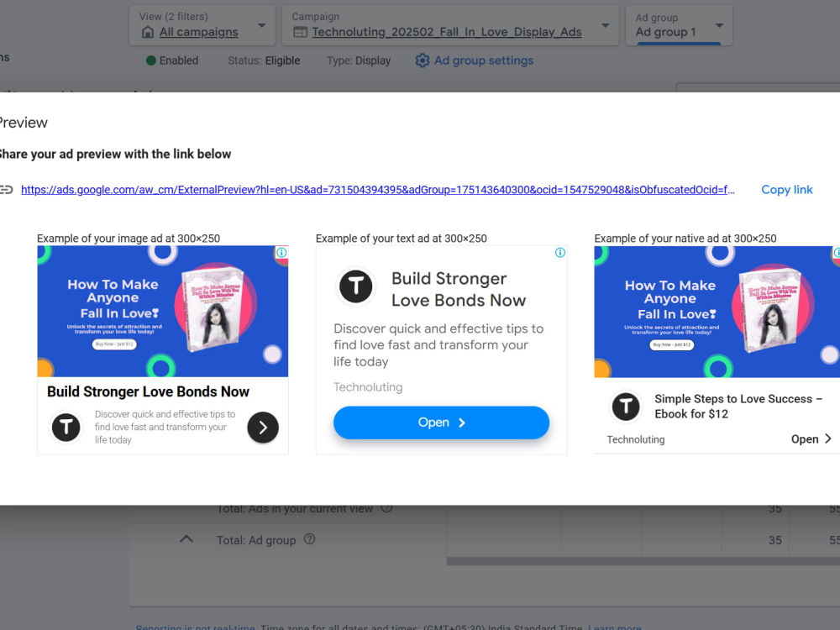Screen dimensions: 840x630
Task: Click the link chain icon beside preview URL
Action: point(6,190)
